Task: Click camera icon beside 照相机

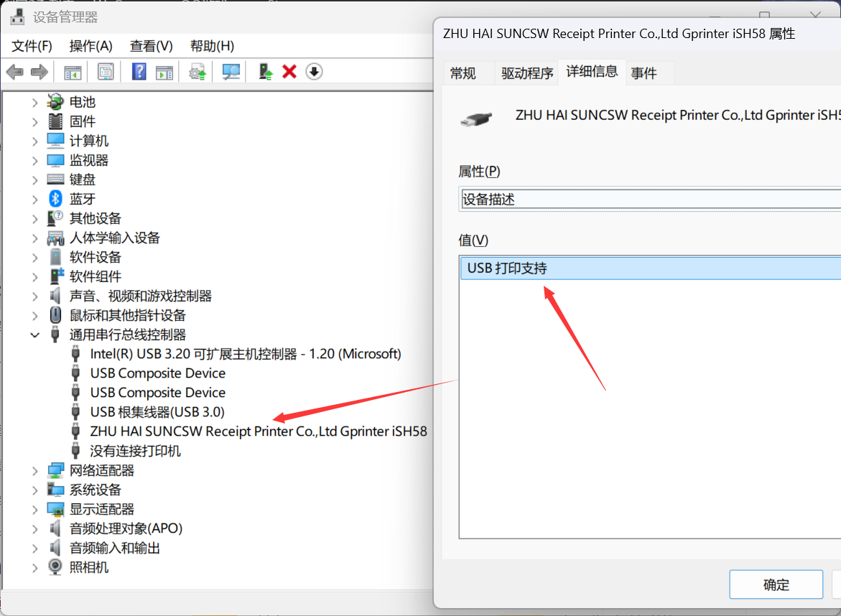Action: click(x=55, y=566)
